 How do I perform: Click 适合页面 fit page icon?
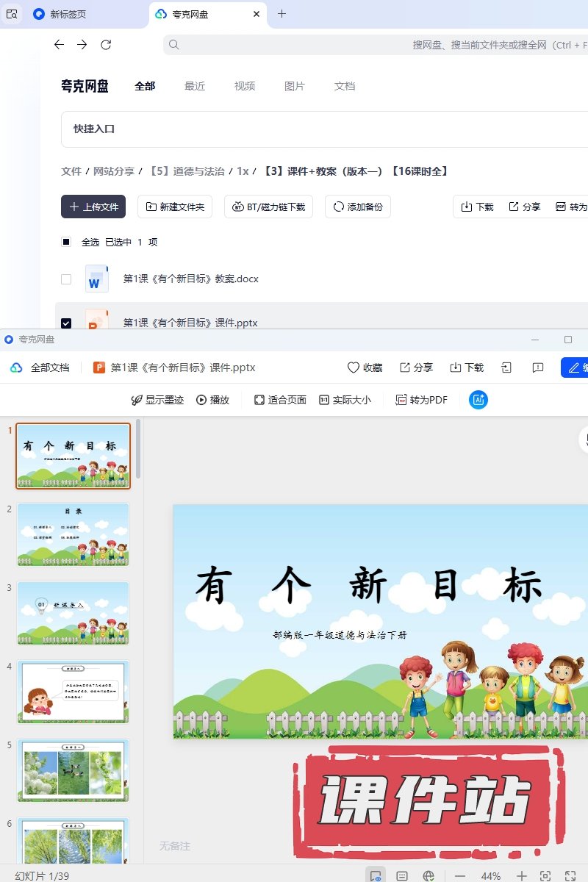coord(279,400)
